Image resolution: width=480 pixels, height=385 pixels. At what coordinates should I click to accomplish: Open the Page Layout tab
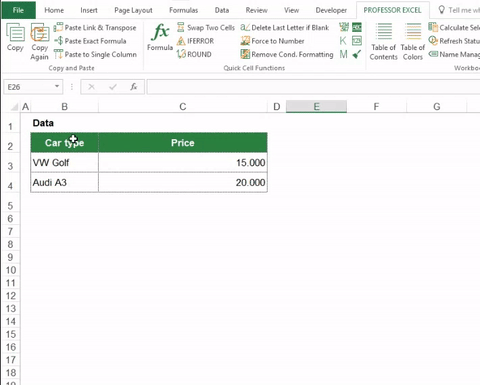click(133, 10)
